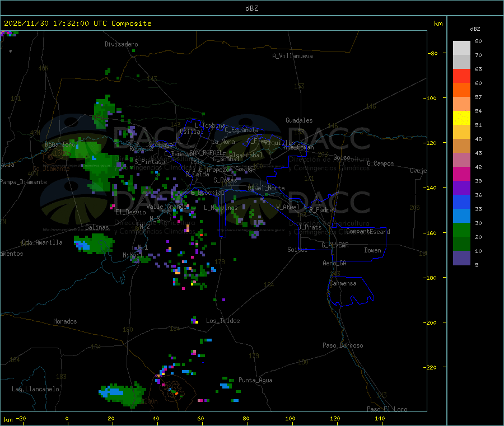Click the -220 tick on the vertical axis
The width and height of the screenshot is (504, 426).
(431, 368)
